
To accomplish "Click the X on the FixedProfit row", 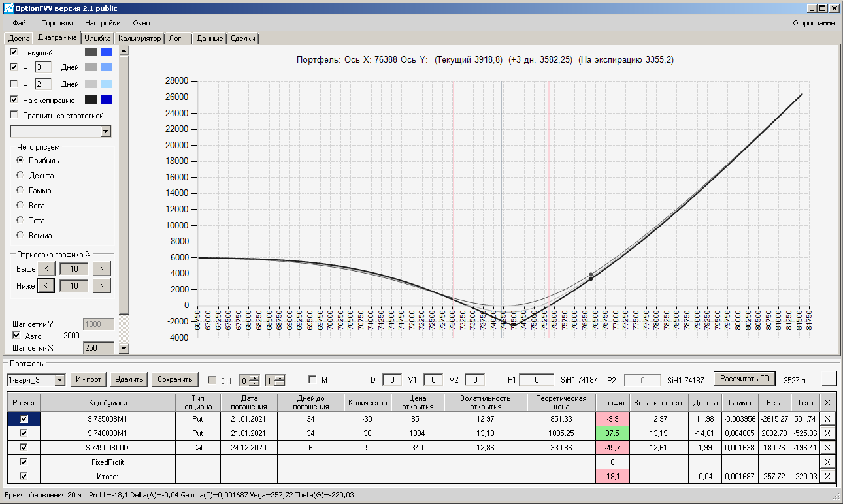I will 828,462.
